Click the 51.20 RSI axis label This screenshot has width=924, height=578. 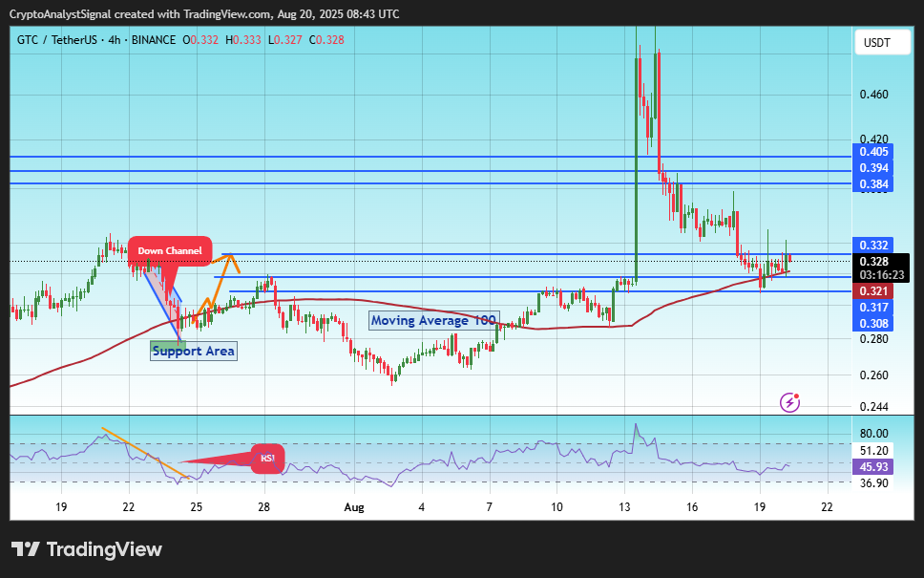click(874, 451)
